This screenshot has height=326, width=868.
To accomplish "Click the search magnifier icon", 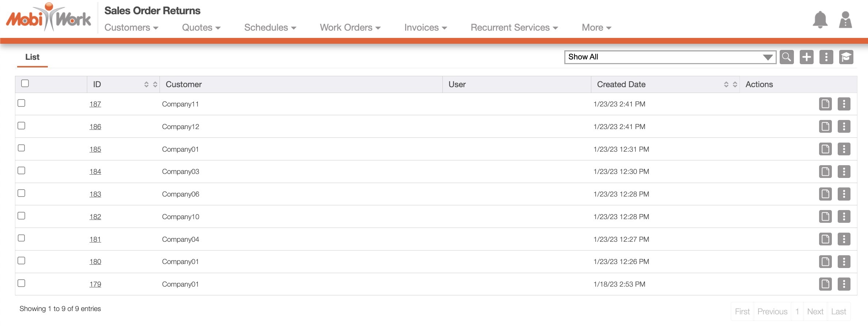I will click(x=787, y=57).
